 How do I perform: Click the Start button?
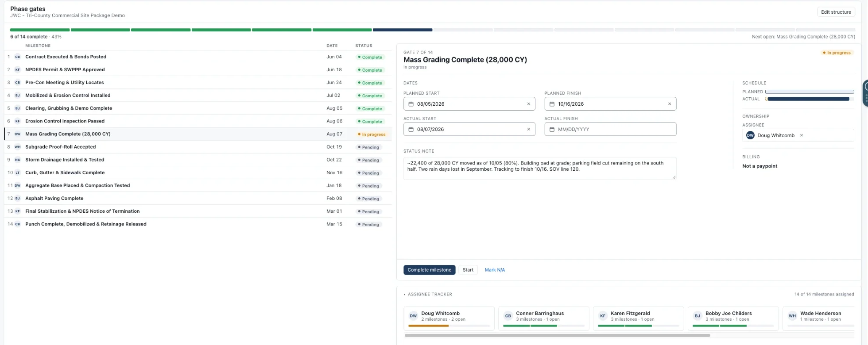(x=468, y=270)
